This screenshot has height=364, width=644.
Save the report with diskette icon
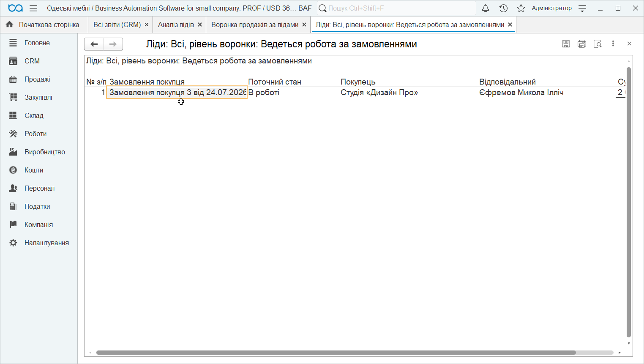click(566, 44)
